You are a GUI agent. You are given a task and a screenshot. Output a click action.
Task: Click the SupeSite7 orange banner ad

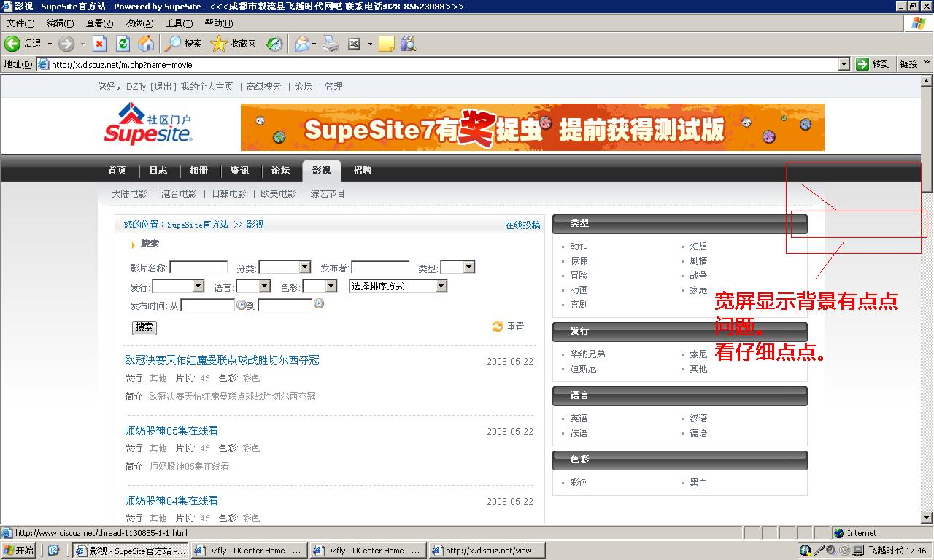(x=532, y=127)
